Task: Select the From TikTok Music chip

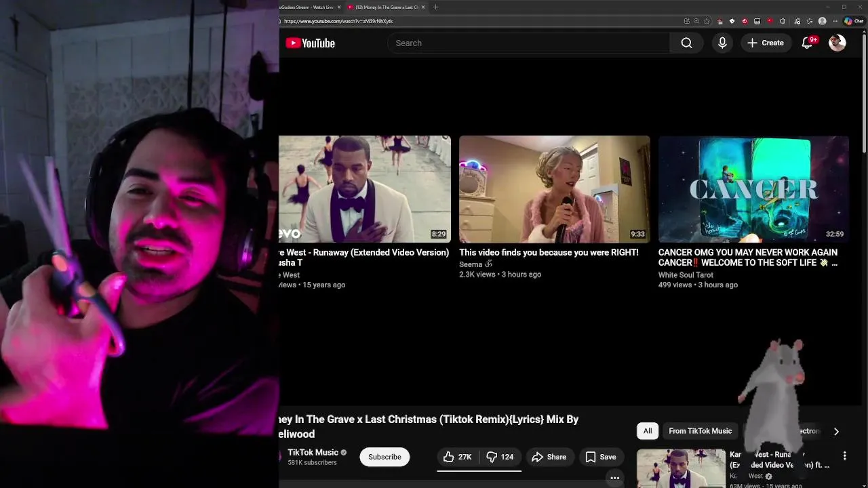Action: click(700, 431)
